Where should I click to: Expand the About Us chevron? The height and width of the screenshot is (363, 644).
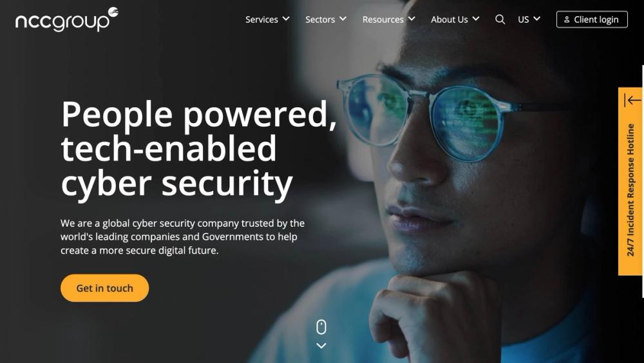[476, 19]
